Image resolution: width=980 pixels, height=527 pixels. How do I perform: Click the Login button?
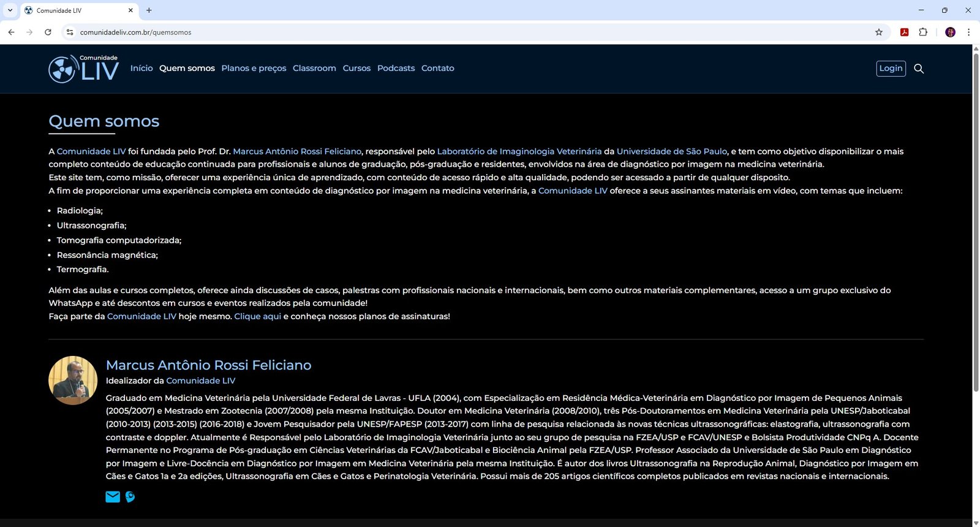point(891,69)
